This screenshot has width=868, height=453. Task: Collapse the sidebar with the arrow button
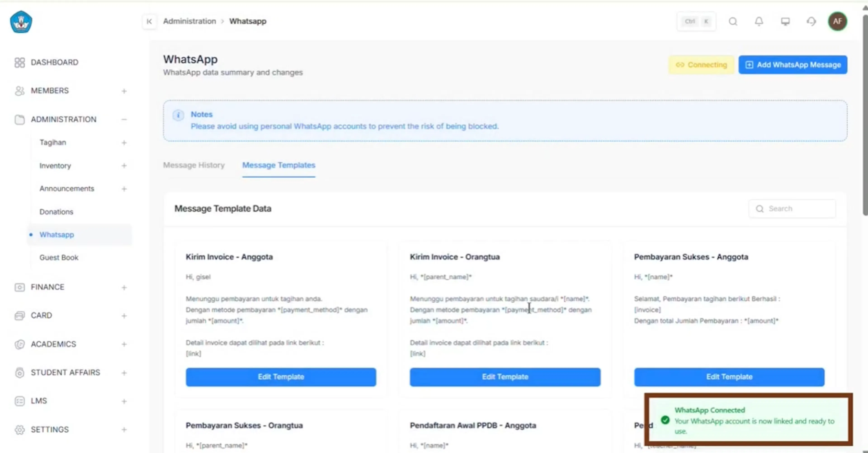pyautogui.click(x=149, y=21)
